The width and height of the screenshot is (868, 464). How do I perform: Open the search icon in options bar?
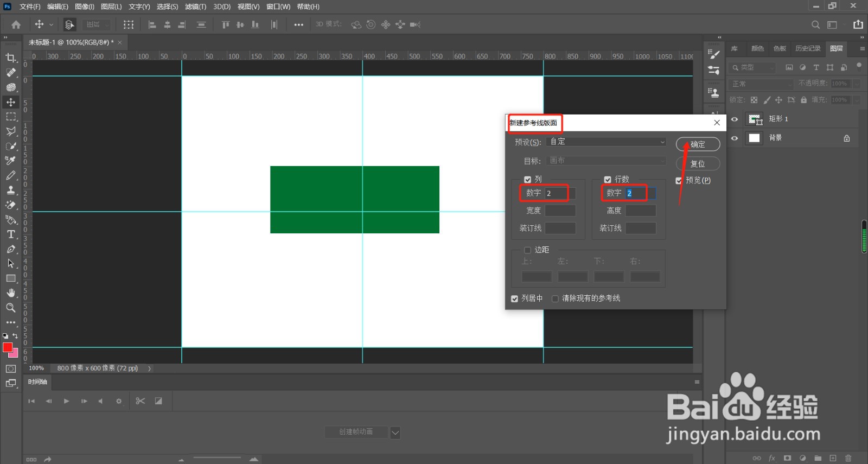click(815, 24)
